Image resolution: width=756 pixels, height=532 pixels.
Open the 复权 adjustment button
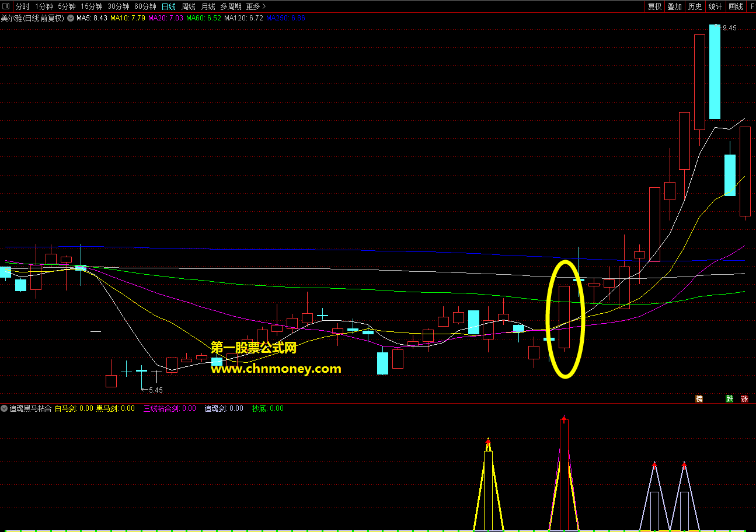pos(655,6)
